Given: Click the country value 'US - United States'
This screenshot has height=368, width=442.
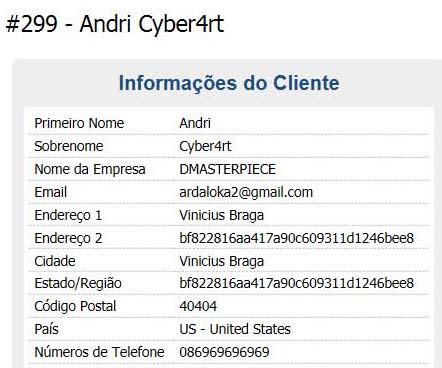Looking at the screenshot, I should (x=235, y=329).
